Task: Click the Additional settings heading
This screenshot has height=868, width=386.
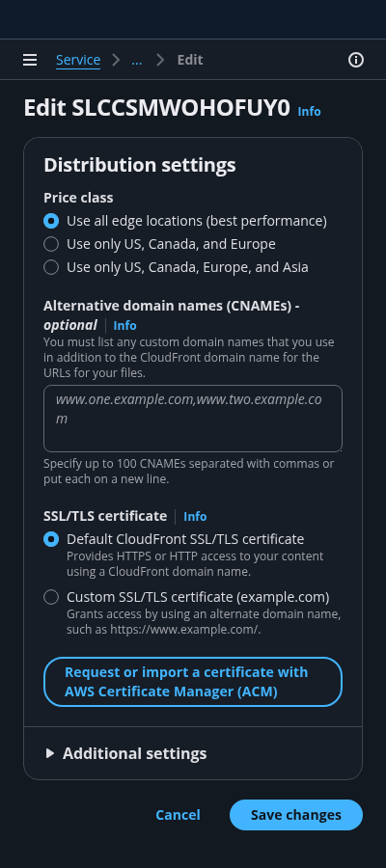Action: [x=134, y=753]
